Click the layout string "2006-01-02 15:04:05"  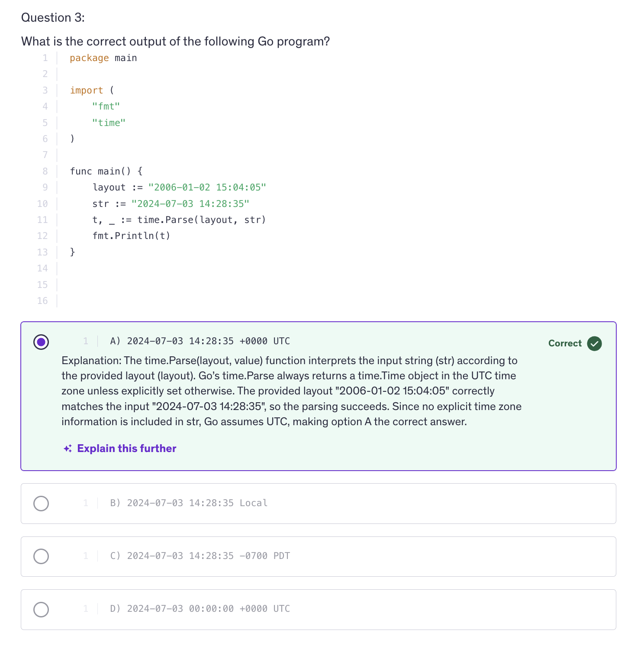[x=207, y=187]
